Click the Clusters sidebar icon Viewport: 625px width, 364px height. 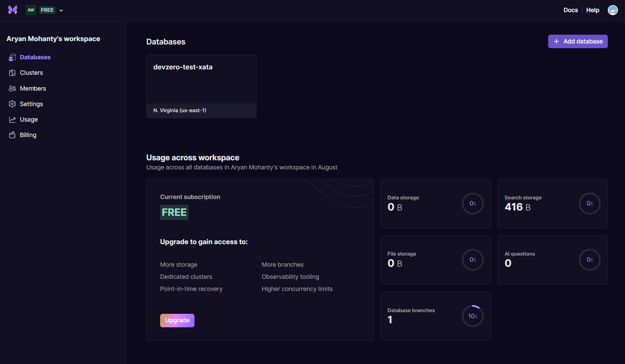click(12, 73)
